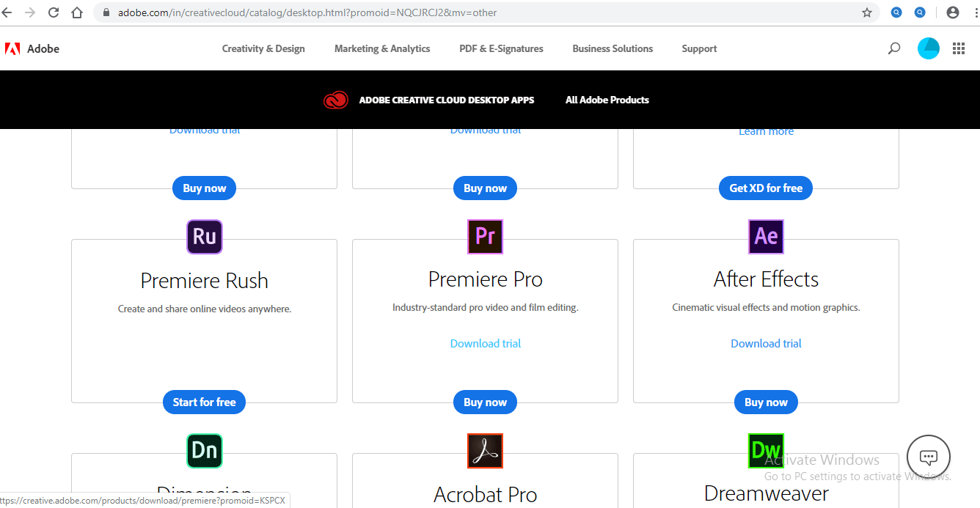980x508 pixels.
Task: Click the After Effects Ae icon
Action: pos(766,237)
